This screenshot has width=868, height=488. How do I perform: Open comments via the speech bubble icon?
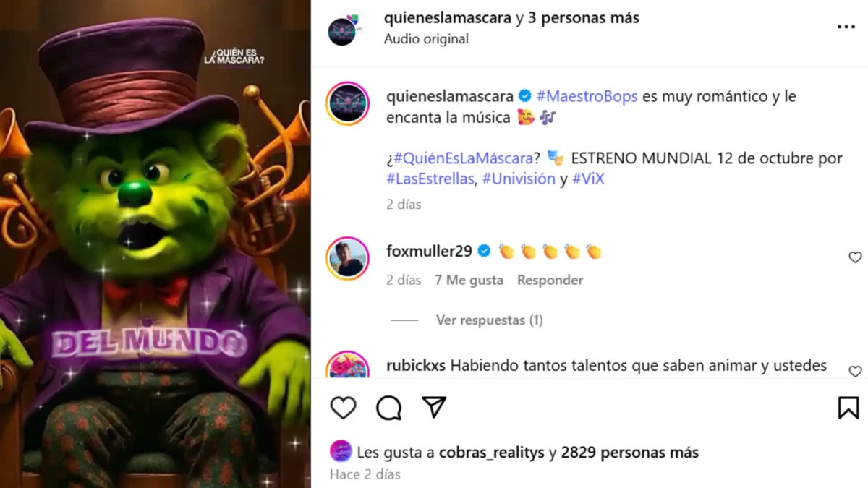388,408
